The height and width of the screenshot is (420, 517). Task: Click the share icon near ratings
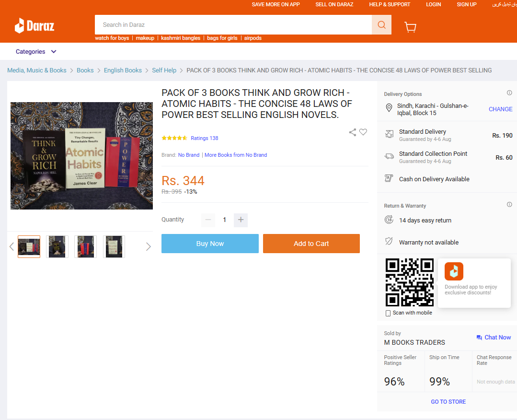[x=353, y=132]
